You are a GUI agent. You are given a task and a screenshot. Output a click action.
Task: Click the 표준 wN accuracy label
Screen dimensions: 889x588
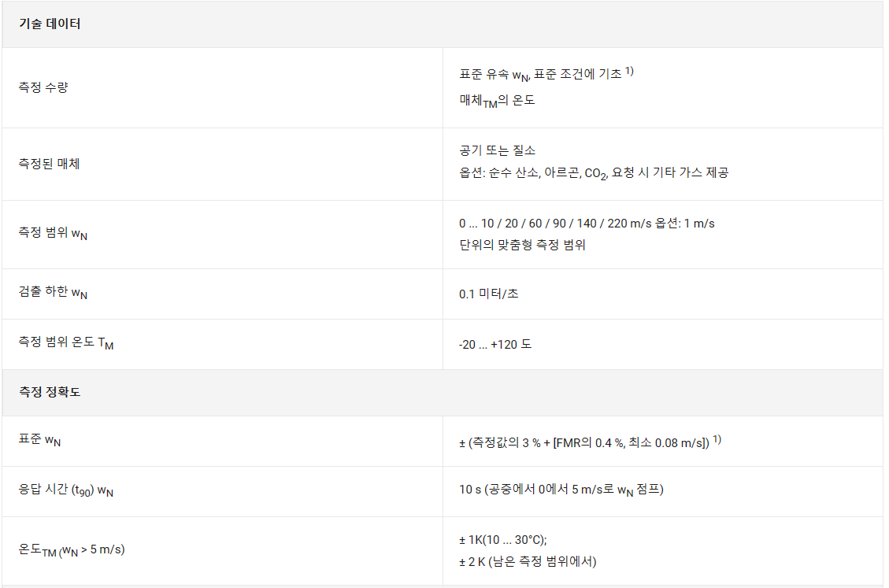39,440
